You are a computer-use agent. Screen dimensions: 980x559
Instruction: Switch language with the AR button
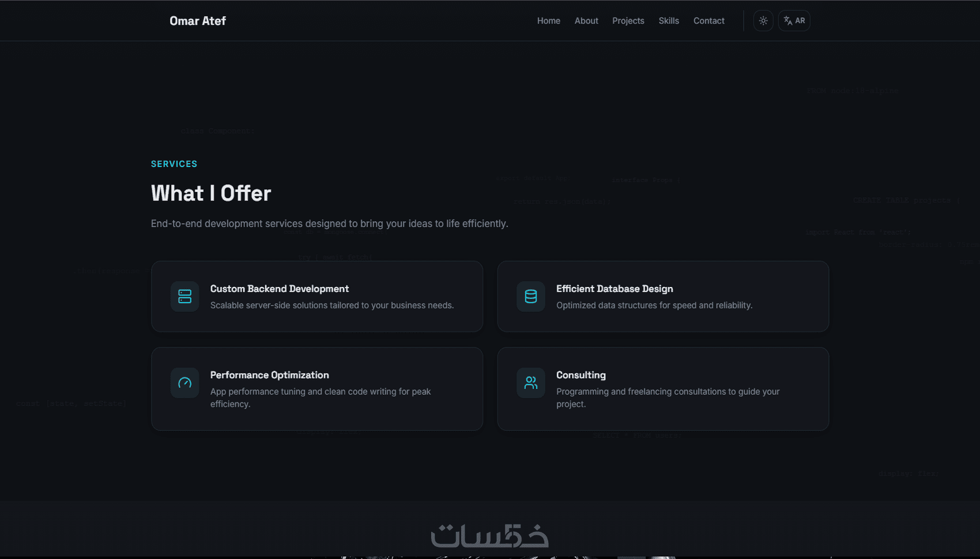coord(794,21)
